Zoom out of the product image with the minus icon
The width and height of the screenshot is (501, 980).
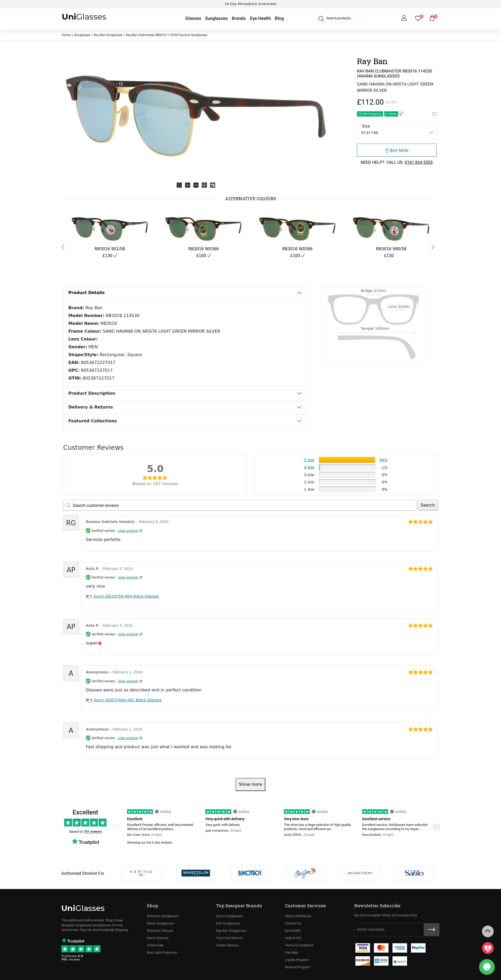[x=196, y=185]
